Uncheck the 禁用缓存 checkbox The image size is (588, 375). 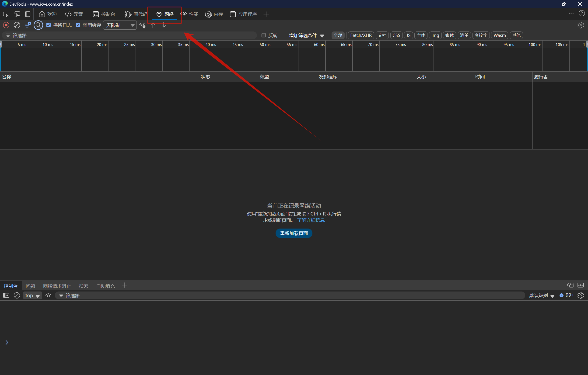pos(78,25)
